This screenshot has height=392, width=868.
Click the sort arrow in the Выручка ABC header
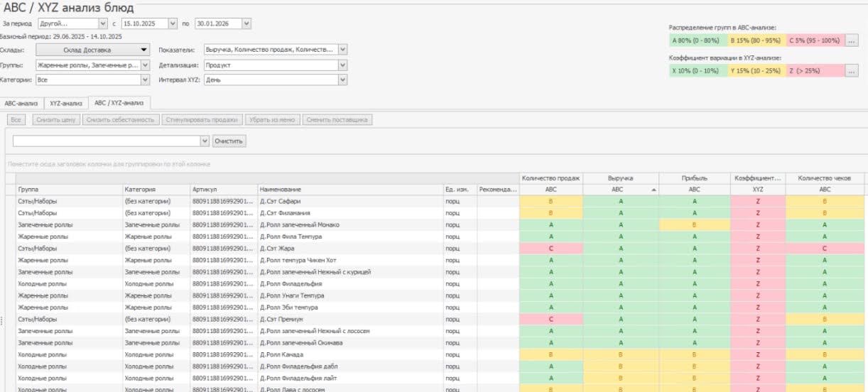(x=653, y=190)
